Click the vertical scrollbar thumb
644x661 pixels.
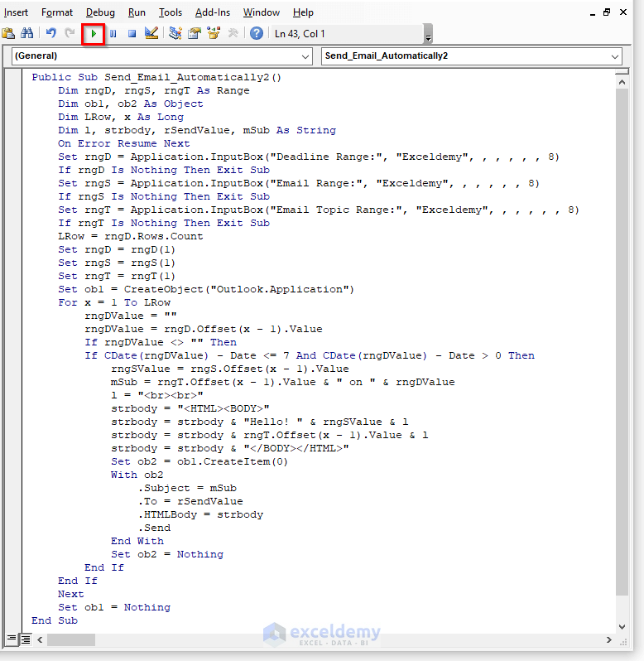click(x=622, y=342)
